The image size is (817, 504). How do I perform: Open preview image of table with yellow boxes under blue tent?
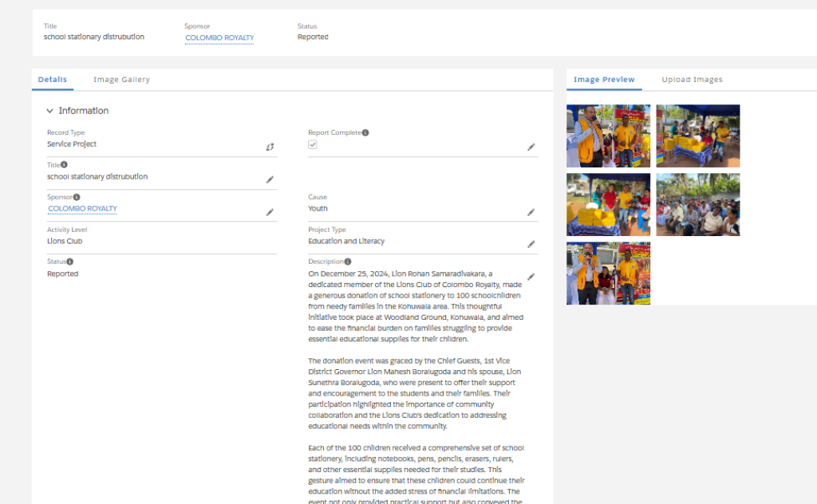pos(697,136)
